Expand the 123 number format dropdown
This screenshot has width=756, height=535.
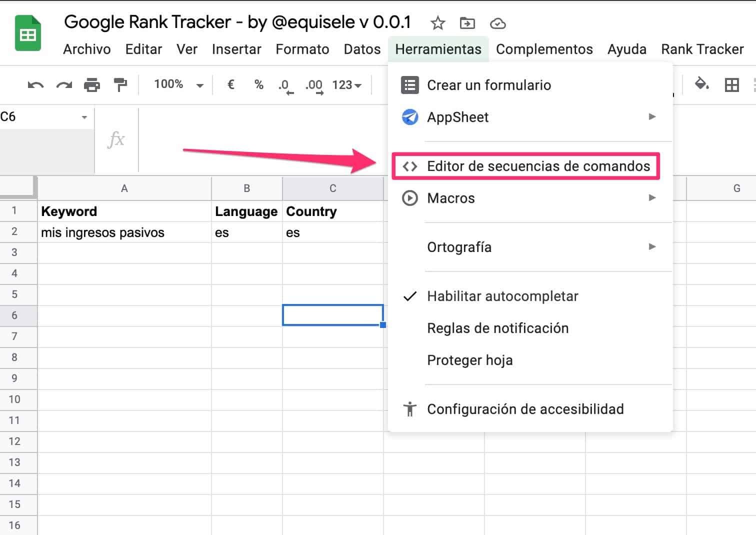coord(346,85)
